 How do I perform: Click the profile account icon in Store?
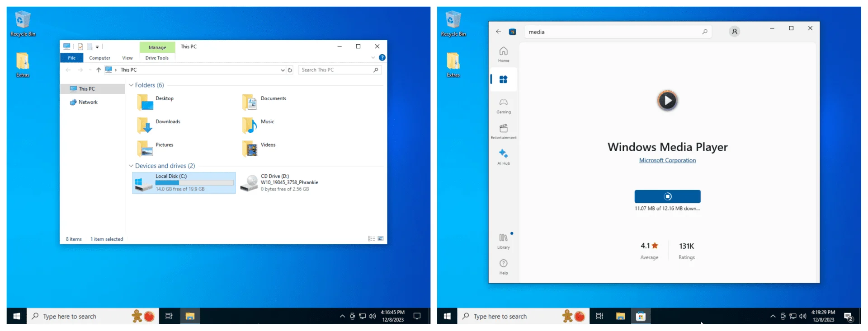(x=734, y=32)
